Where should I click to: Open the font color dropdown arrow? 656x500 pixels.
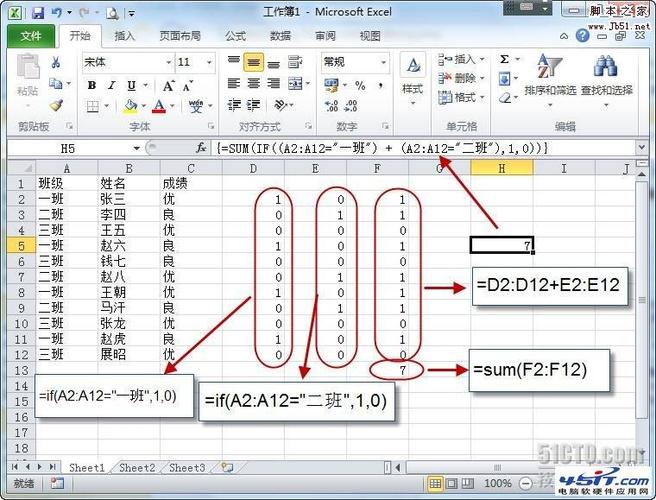coord(172,106)
